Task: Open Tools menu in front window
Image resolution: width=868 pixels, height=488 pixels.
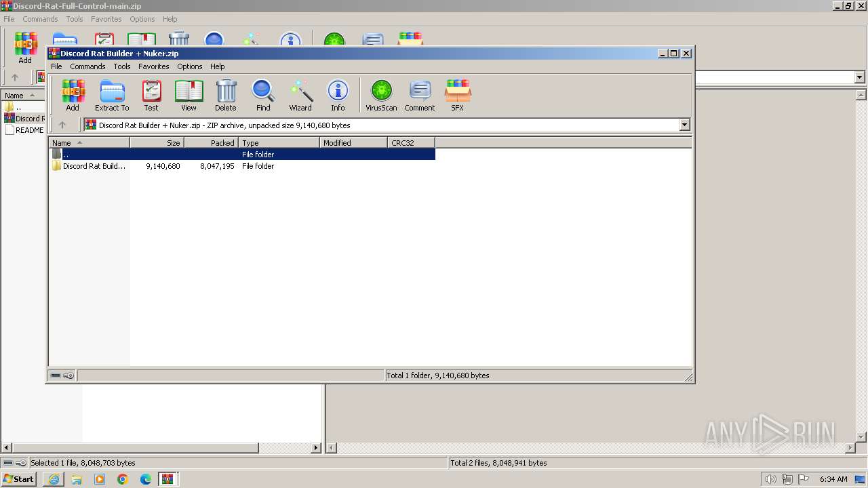Action: point(122,66)
